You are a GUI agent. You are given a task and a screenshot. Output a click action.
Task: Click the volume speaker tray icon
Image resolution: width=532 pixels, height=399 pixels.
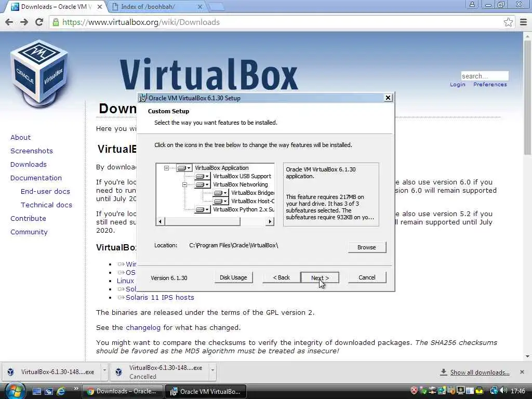[x=503, y=391]
